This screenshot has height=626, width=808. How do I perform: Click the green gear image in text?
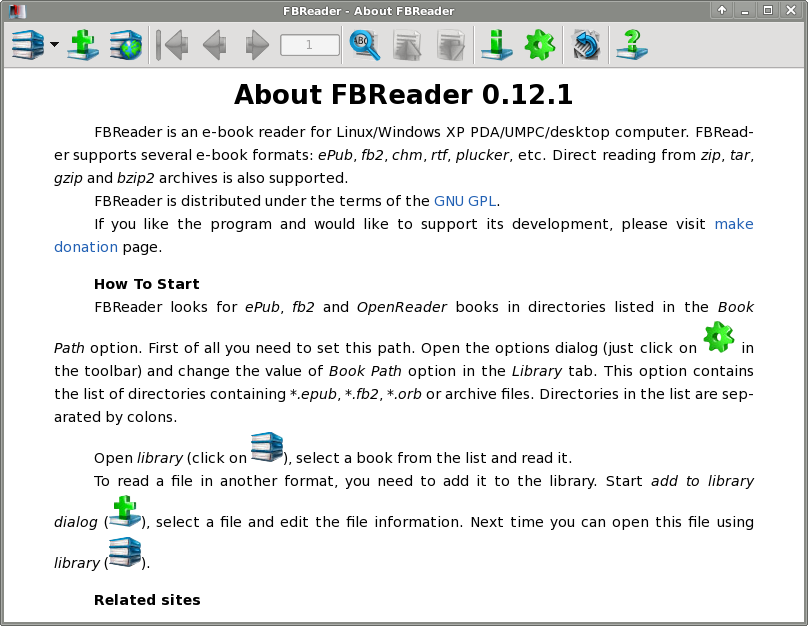pyautogui.click(x=719, y=337)
